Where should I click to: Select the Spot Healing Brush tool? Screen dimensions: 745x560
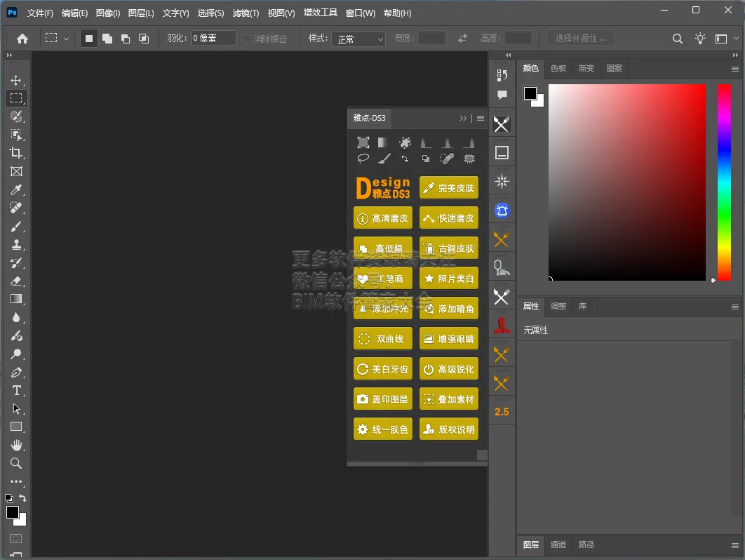16,208
